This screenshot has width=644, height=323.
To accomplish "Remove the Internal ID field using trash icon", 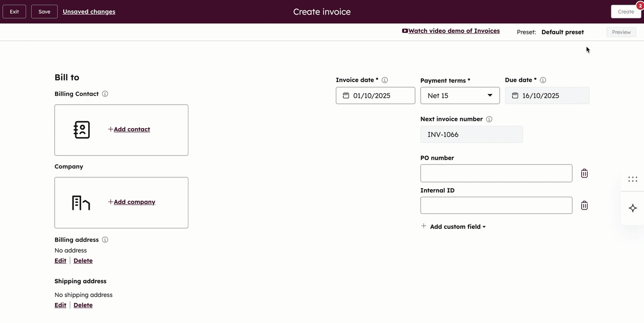I will 584,205.
